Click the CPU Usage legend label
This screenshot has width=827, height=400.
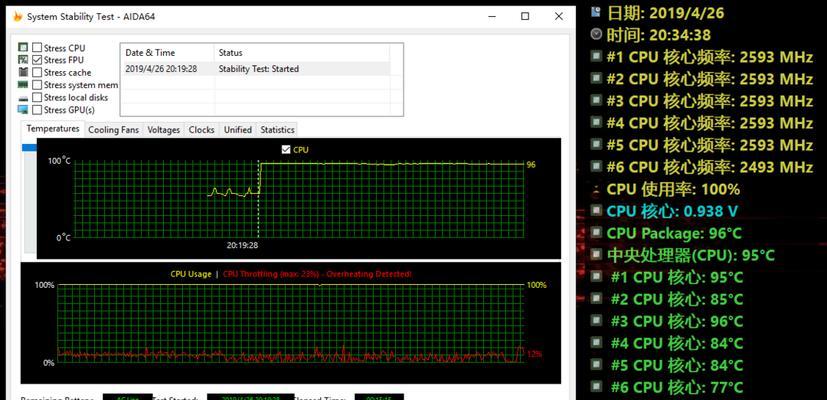(190, 274)
